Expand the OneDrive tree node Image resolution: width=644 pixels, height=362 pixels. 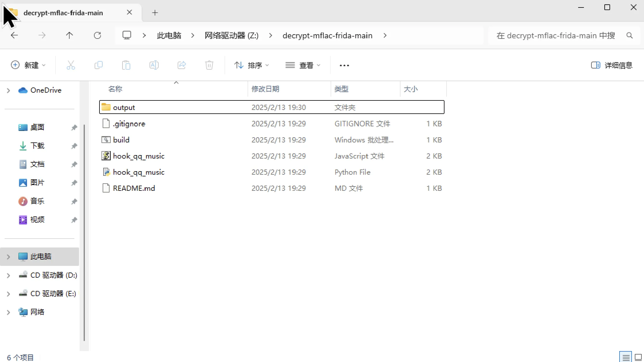[x=8, y=90]
